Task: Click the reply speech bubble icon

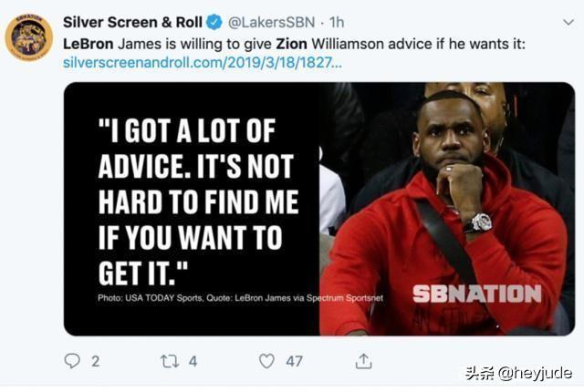Action: point(72,361)
